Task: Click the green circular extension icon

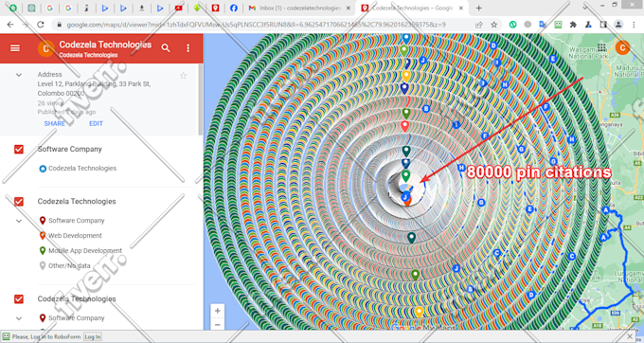Action: pyautogui.click(x=513, y=25)
